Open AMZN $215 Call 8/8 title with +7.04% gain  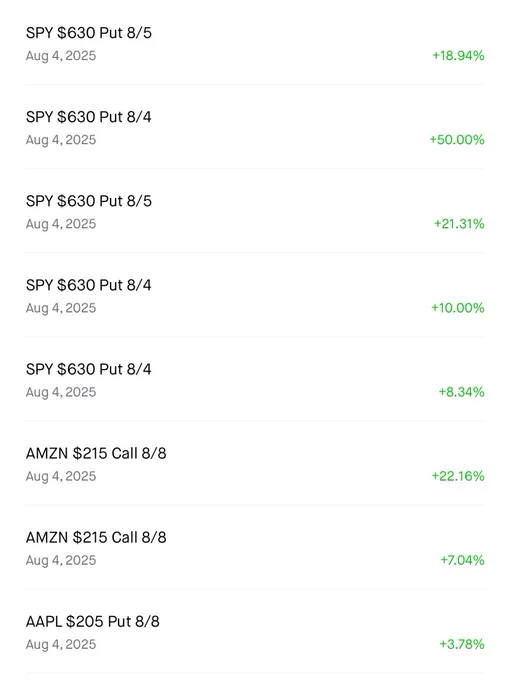tap(96, 537)
